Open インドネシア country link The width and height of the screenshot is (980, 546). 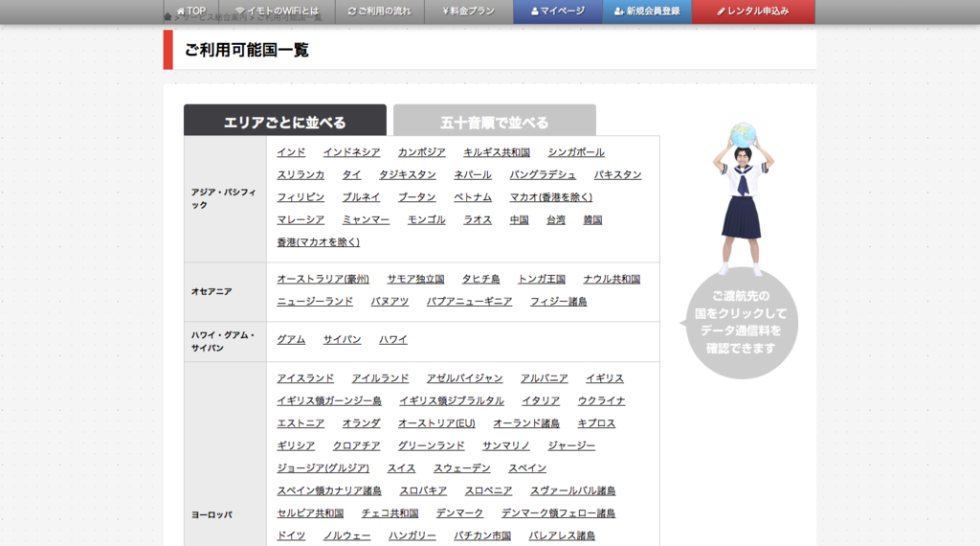[351, 152]
